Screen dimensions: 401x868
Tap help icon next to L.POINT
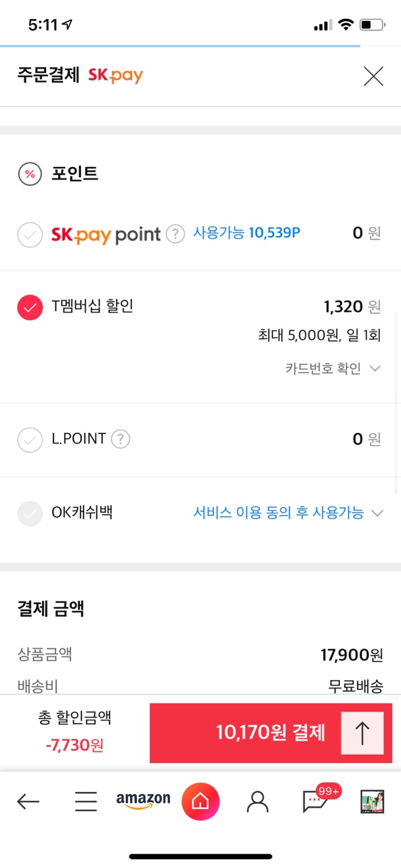pyautogui.click(x=121, y=439)
